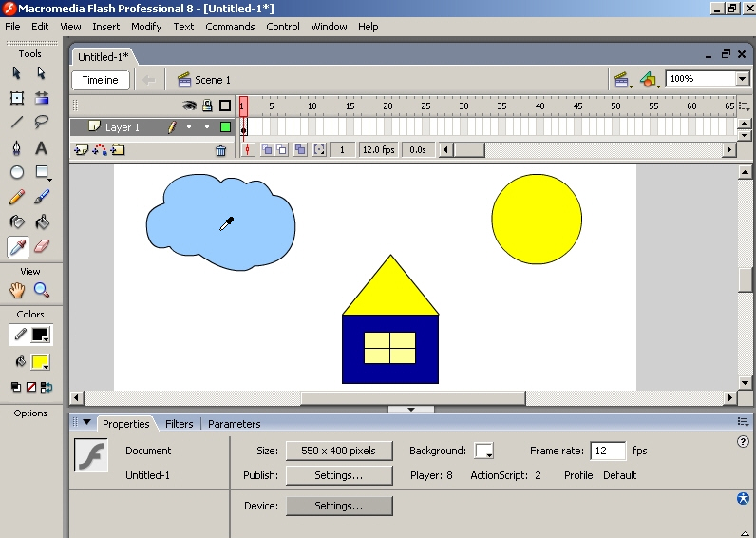Screen dimensions: 756x538
Task: Select the Free Transform tool
Action: click(x=17, y=98)
